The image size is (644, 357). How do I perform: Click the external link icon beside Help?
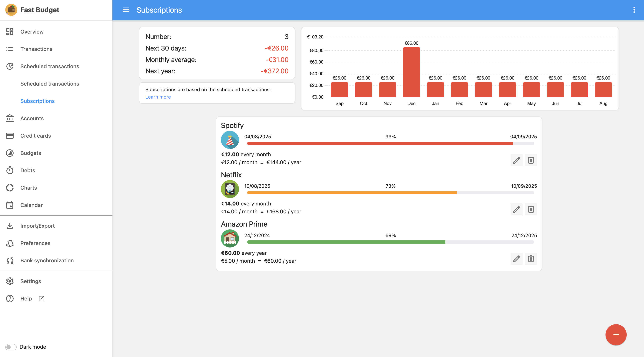(41, 299)
